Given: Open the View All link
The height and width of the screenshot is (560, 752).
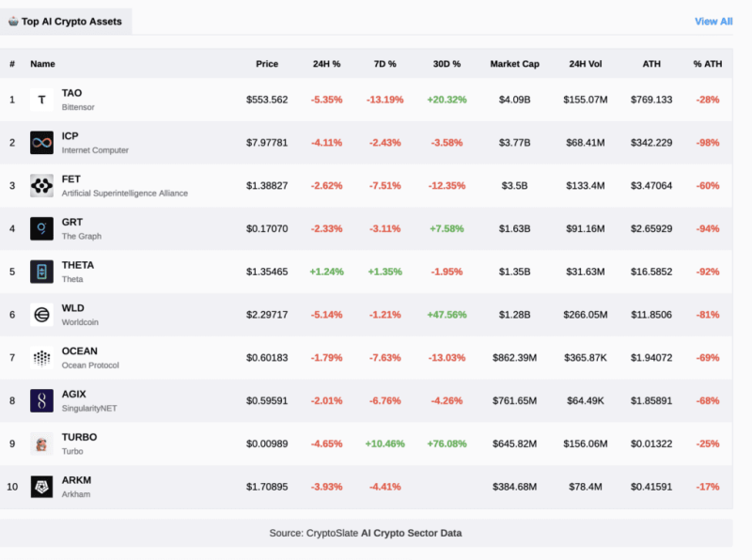Looking at the screenshot, I should [x=713, y=22].
